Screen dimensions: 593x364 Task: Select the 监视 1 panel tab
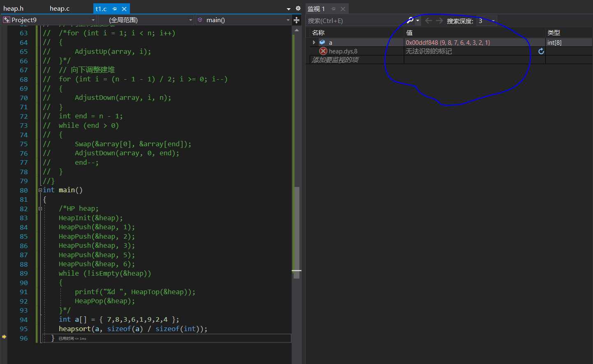coord(316,9)
